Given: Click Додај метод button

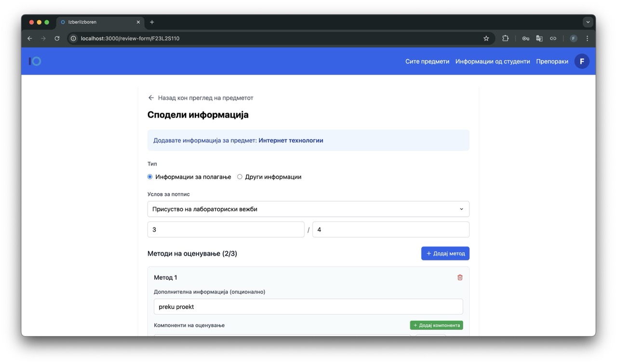Looking at the screenshot, I should pyautogui.click(x=445, y=253).
